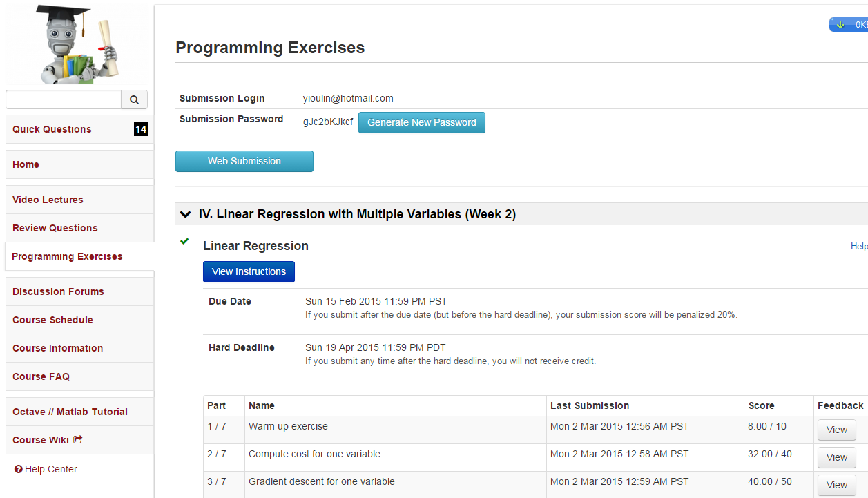Click the green checkmark beside Linear Regression
868x498 pixels.
pos(184,241)
